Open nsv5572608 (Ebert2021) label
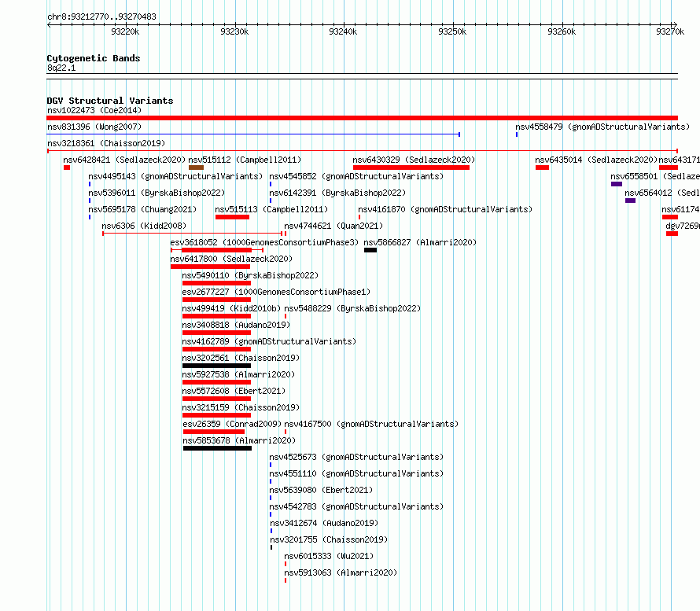Screen dimensions: 700x611 coord(234,391)
